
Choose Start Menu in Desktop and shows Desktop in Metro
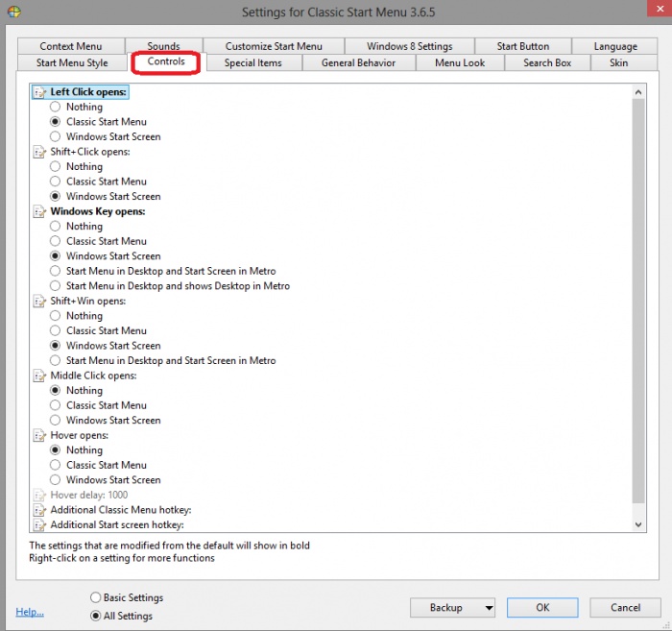tap(55, 286)
